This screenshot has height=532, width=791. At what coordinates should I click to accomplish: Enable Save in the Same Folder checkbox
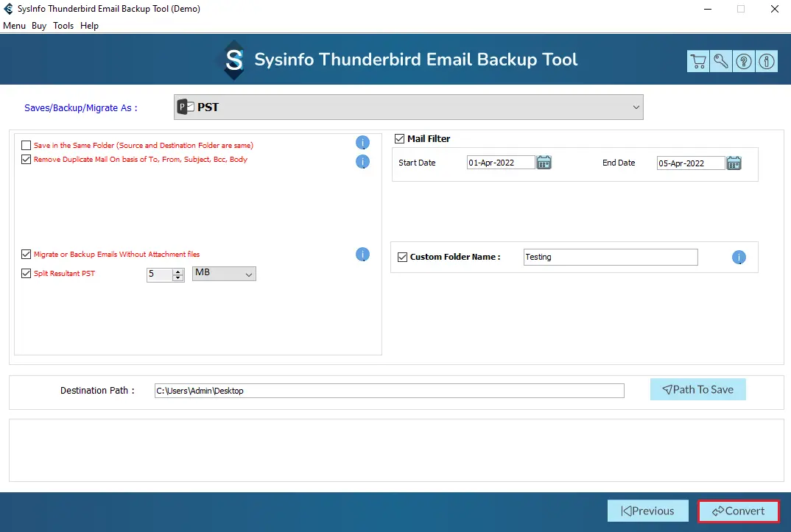coord(27,146)
